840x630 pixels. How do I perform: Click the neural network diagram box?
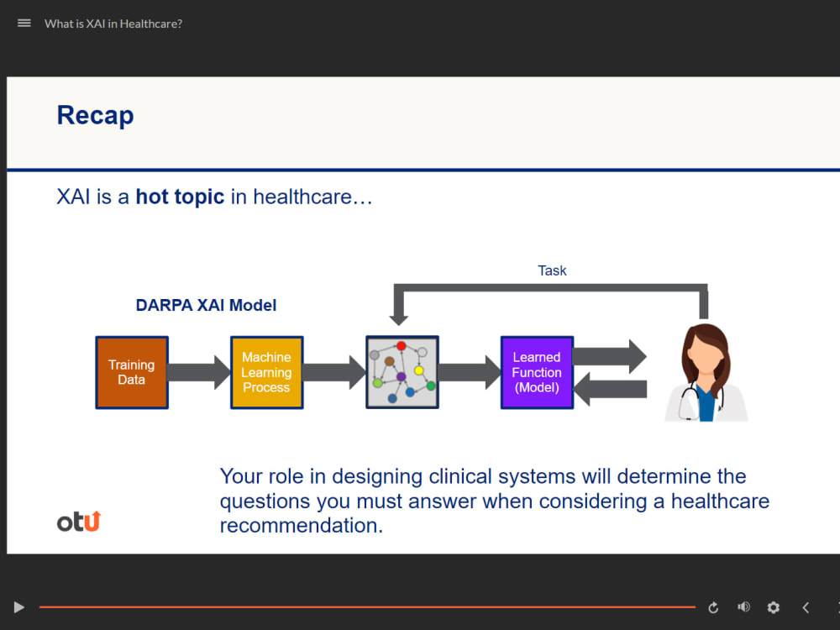pos(402,372)
